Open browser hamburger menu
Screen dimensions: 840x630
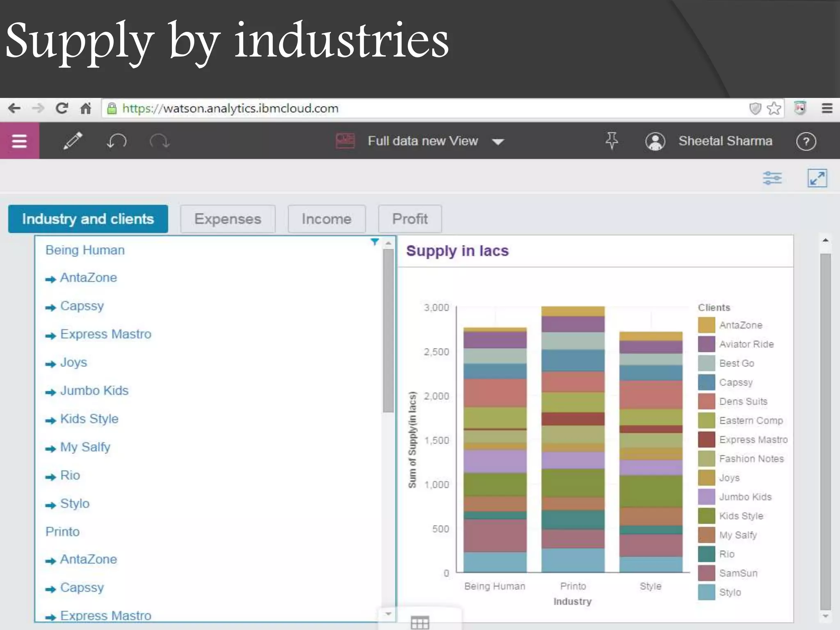click(827, 108)
